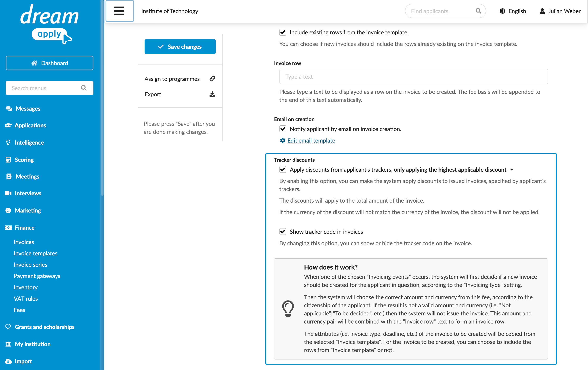588x370 pixels.
Task: Click the Search menus magnifier icon
Action: 84,88
